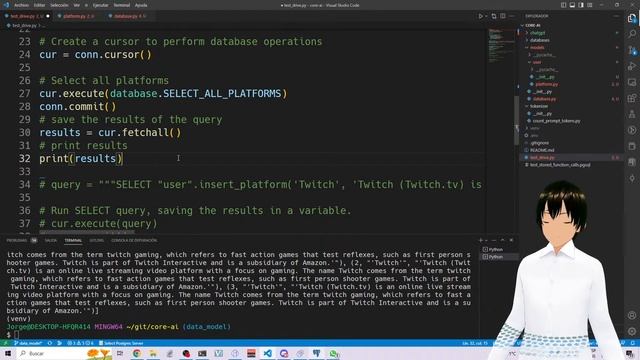640x360 pixels.
Task: Open Remote Explorer icon in activity bar
Action: 632,82
